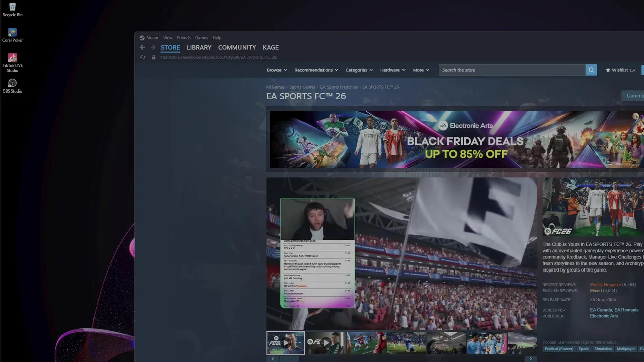
Task: Click the main trailer video area
Action: pyautogui.click(x=401, y=254)
